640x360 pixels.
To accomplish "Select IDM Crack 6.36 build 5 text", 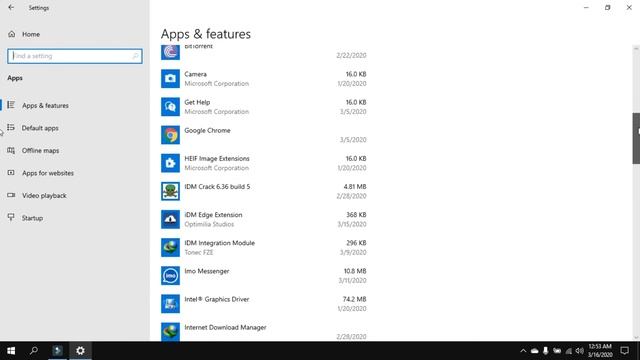I will tap(217, 187).
